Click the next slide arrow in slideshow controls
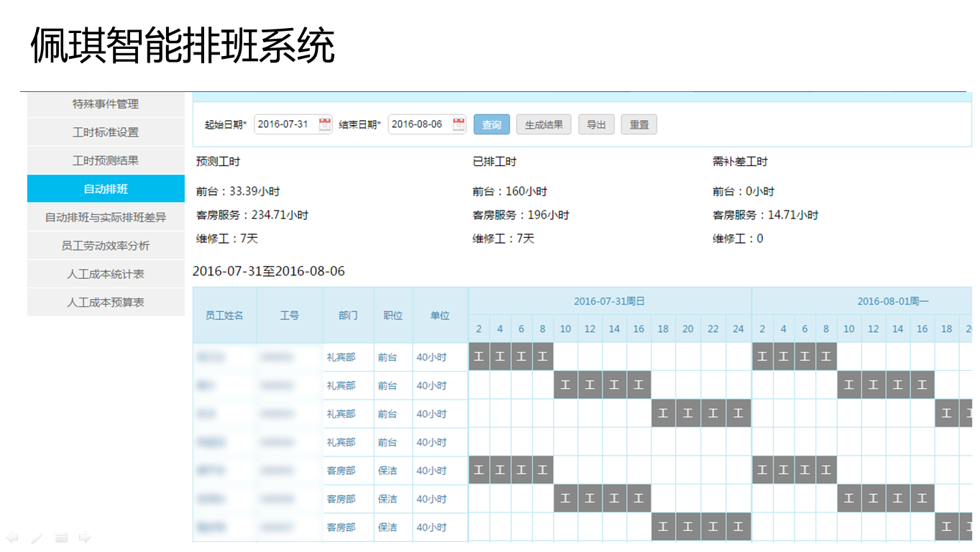Image resolution: width=980 pixels, height=552 pixels. [x=85, y=537]
